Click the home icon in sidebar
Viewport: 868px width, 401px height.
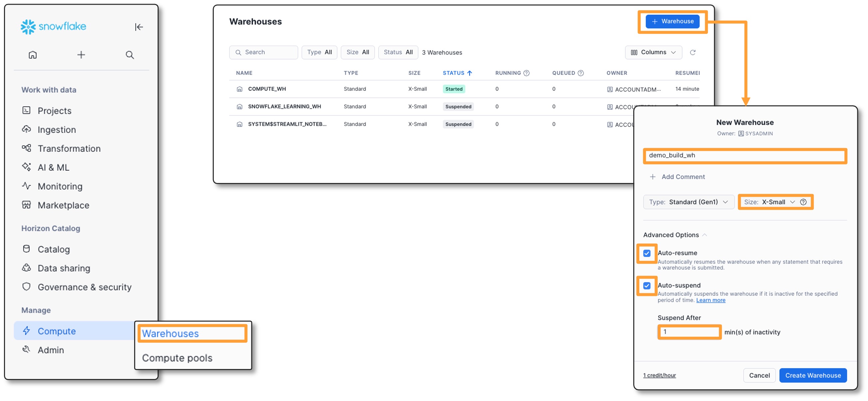(33, 55)
